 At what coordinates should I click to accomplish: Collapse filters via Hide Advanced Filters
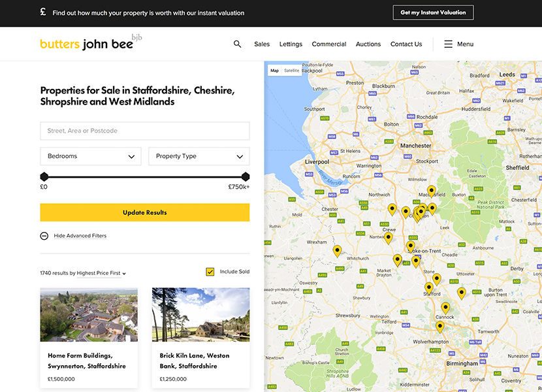click(80, 236)
